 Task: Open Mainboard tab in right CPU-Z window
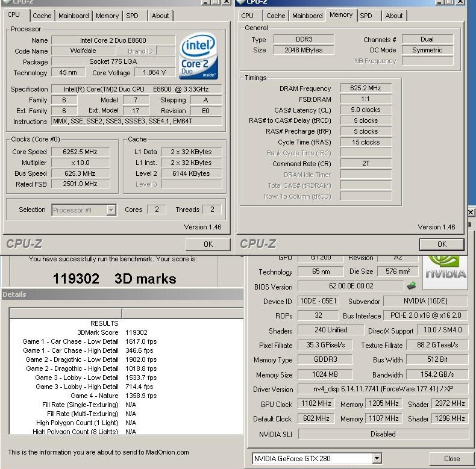tap(307, 16)
